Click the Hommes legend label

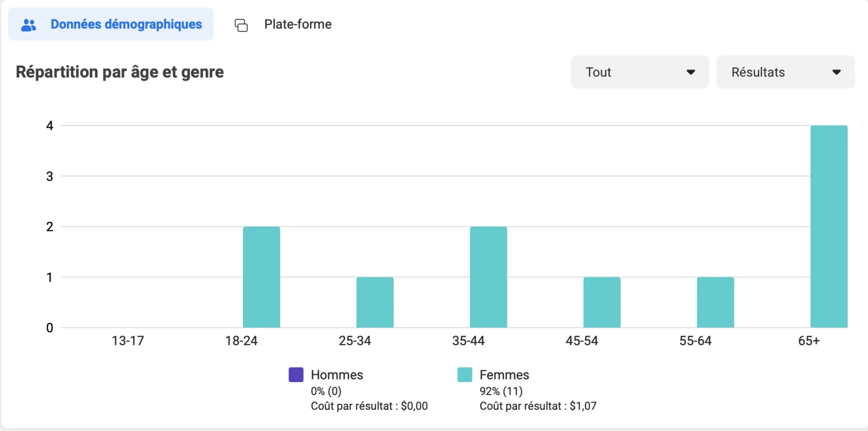(x=336, y=375)
